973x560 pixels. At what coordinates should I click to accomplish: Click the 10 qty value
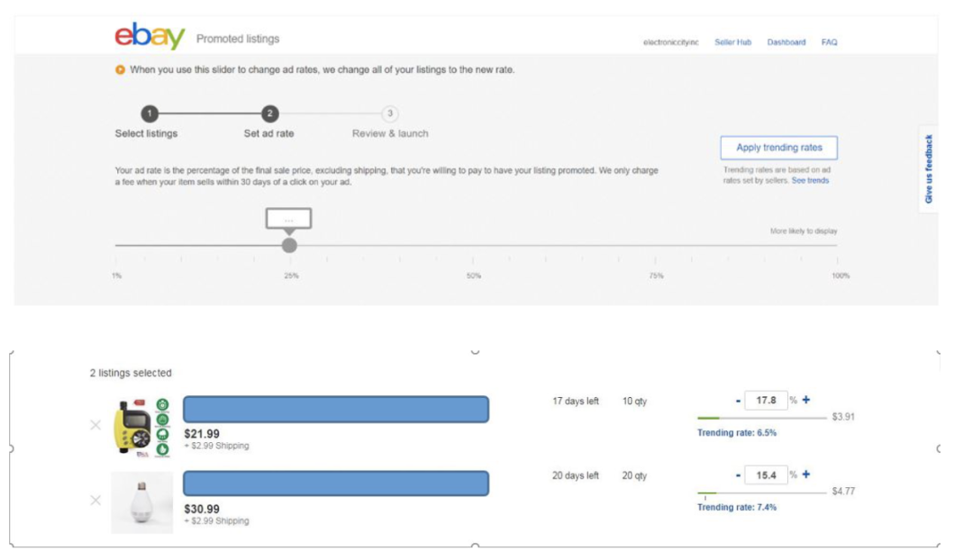(634, 402)
